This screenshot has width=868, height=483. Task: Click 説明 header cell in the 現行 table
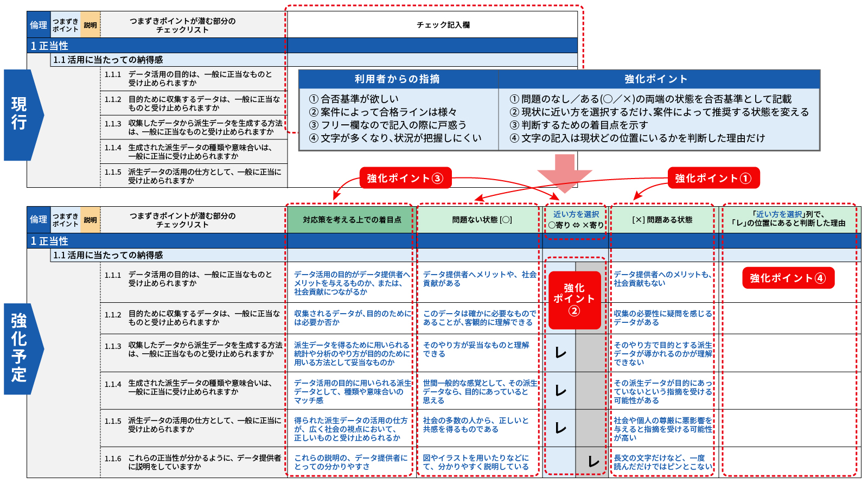(x=91, y=25)
